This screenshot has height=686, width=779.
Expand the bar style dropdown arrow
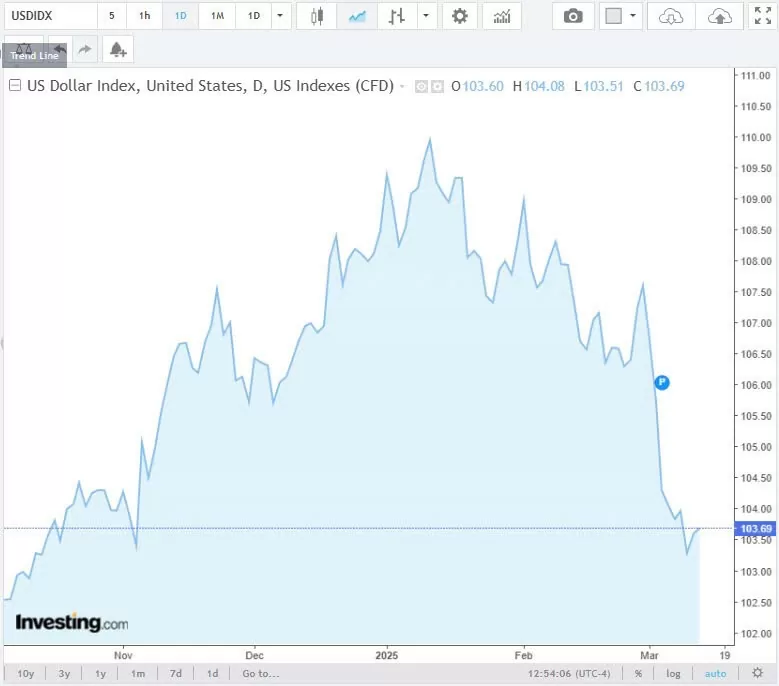pos(427,16)
